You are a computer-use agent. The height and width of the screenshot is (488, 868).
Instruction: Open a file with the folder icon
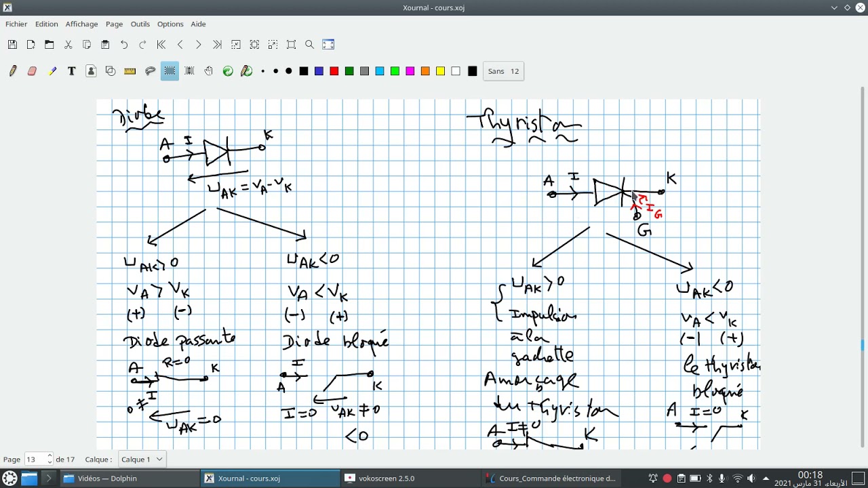coord(50,45)
